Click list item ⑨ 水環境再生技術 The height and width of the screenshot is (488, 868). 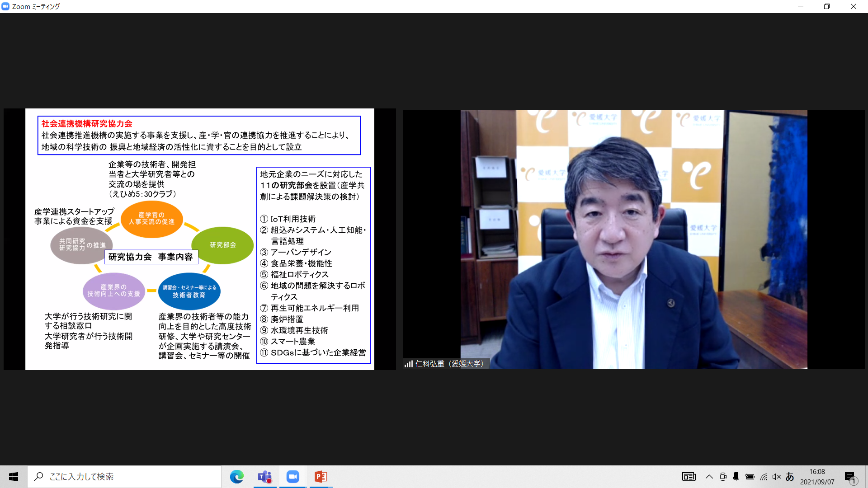(x=294, y=331)
